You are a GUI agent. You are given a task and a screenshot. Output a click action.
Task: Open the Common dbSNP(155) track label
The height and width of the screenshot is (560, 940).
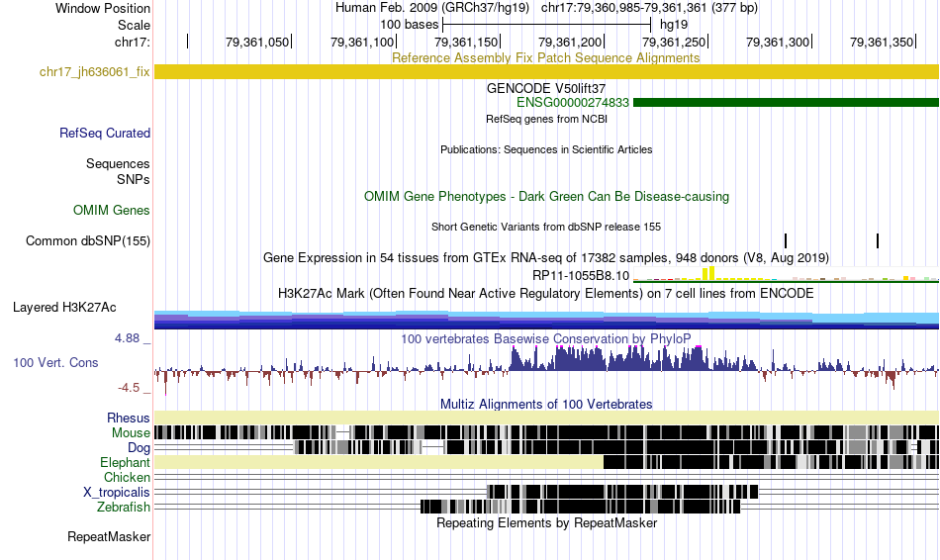tap(87, 241)
